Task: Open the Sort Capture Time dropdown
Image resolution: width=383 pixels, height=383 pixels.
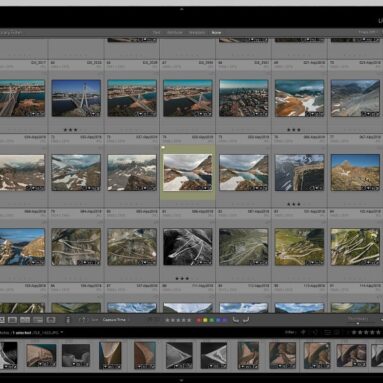Action: coord(115,320)
